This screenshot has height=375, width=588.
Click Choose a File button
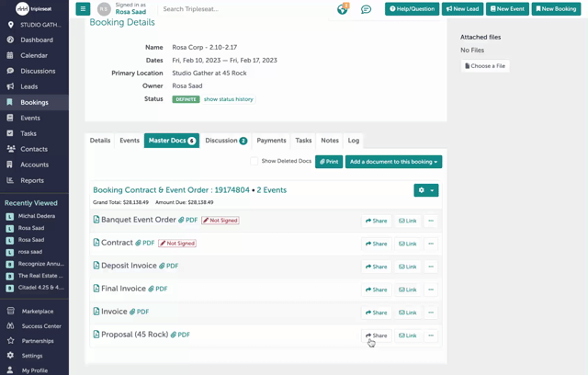click(x=485, y=66)
